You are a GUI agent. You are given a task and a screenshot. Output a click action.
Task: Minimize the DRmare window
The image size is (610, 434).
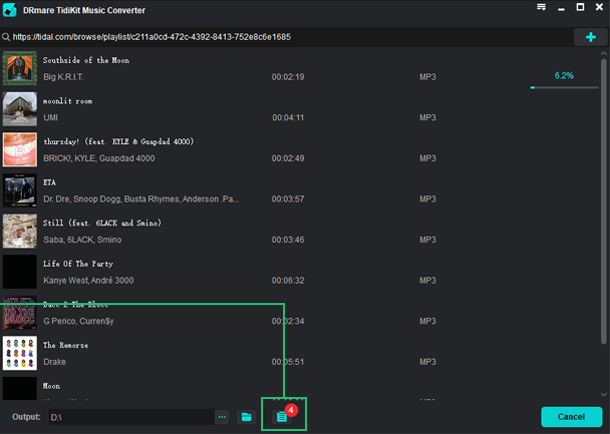tap(561, 8)
